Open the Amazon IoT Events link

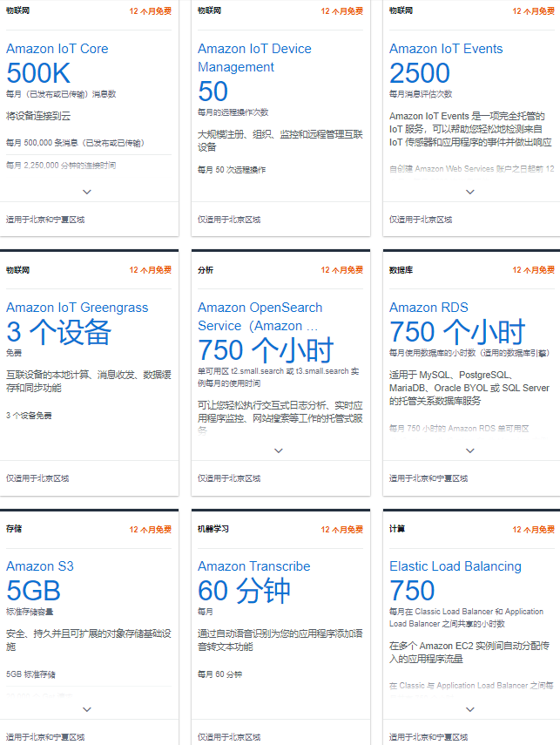[x=446, y=49]
